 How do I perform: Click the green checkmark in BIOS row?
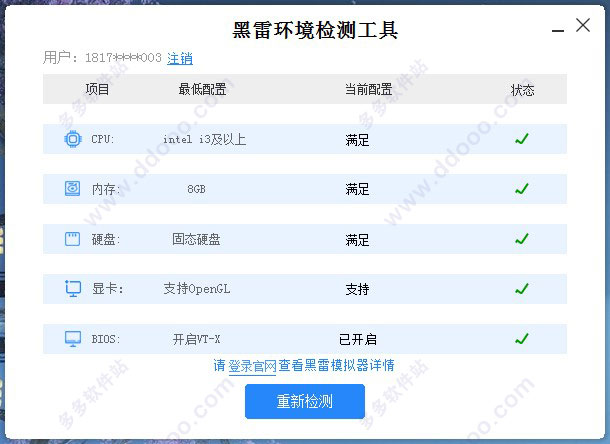tap(522, 339)
